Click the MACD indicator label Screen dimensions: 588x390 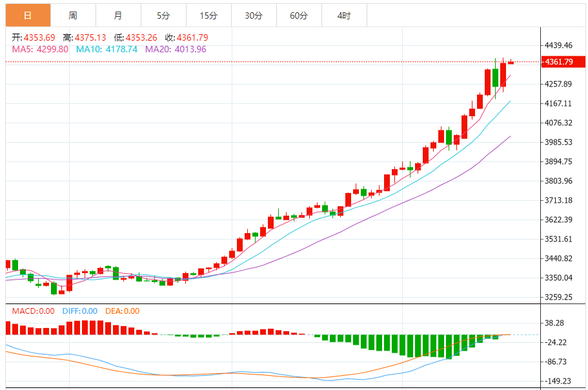pyautogui.click(x=33, y=311)
